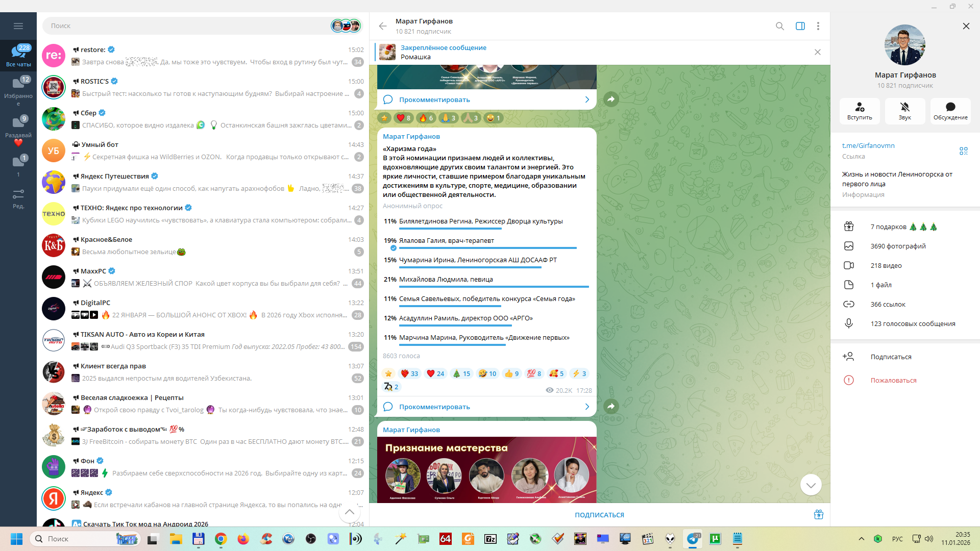Image resolution: width=980 pixels, height=551 pixels.
Task: Click the ПОДПИСАТЬСЯ button at the bottom
Action: click(599, 515)
